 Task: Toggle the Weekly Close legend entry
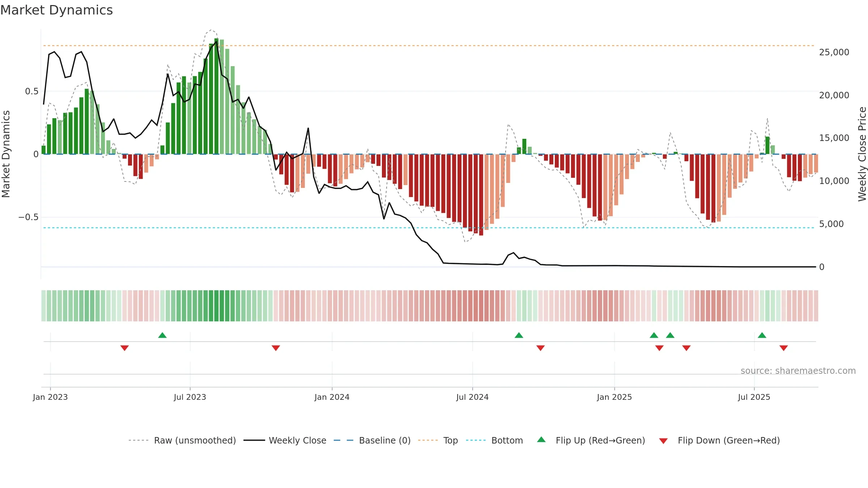pyautogui.click(x=285, y=440)
